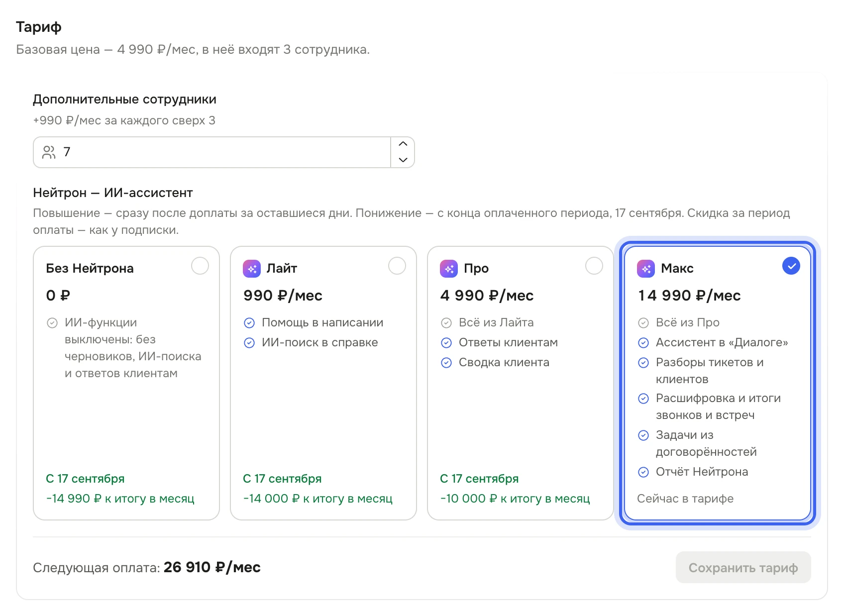Viewport: 844px width, 616px height.
Task: Click С 17 сентября on the Без Нейтрона card
Action: tap(85, 479)
